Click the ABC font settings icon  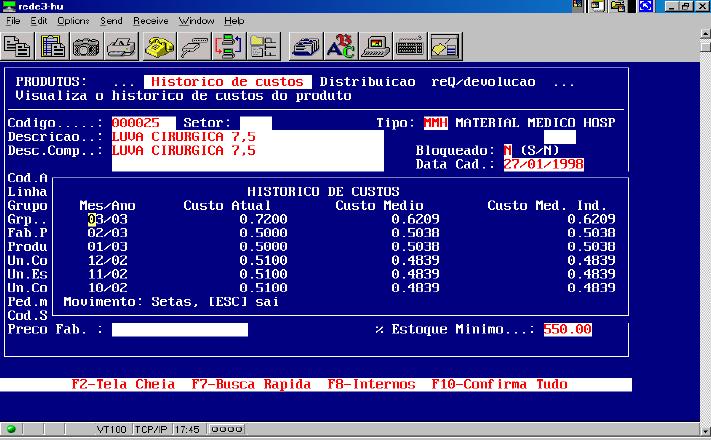(341, 46)
